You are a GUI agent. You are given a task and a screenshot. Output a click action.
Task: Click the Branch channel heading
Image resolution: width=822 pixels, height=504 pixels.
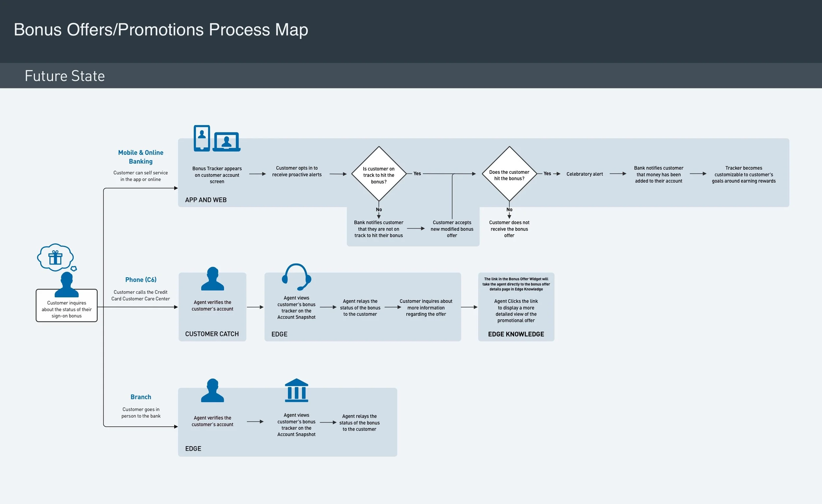pyautogui.click(x=141, y=397)
